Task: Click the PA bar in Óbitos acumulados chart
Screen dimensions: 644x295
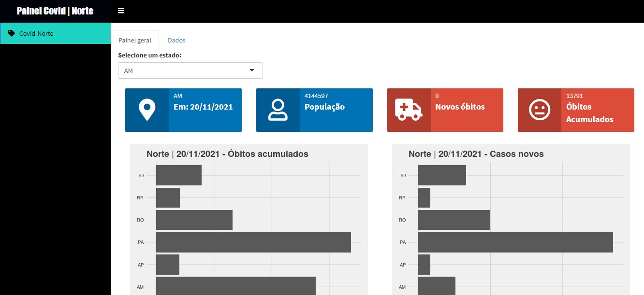Action: (253, 242)
